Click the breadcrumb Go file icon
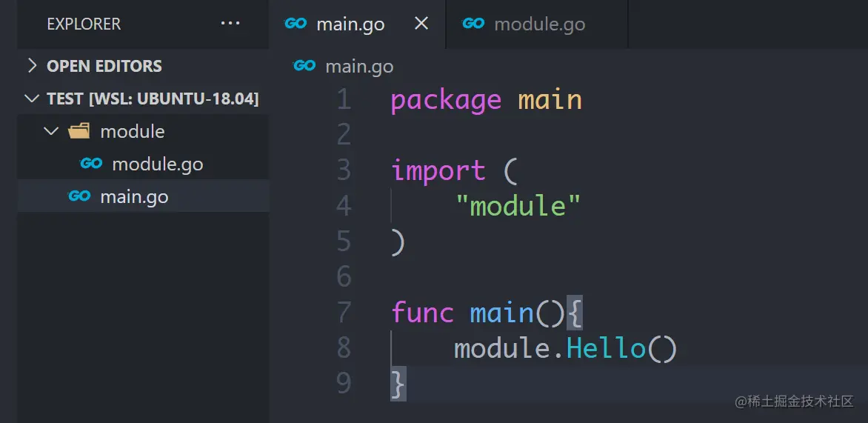 tap(304, 66)
